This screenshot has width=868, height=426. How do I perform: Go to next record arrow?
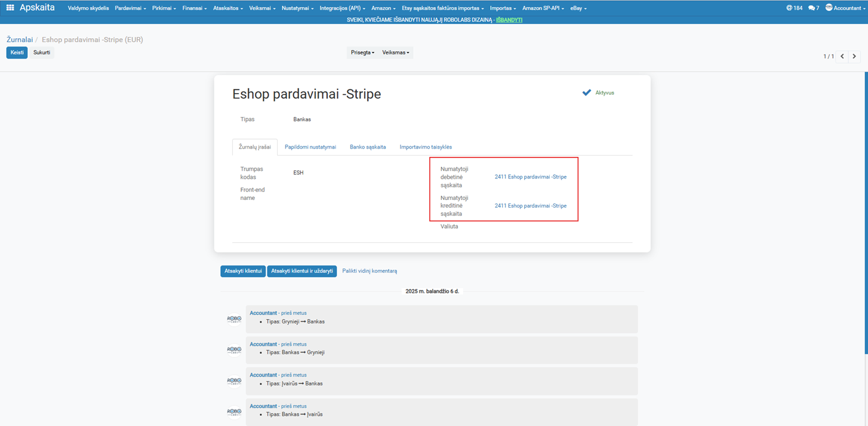pos(854,56)
